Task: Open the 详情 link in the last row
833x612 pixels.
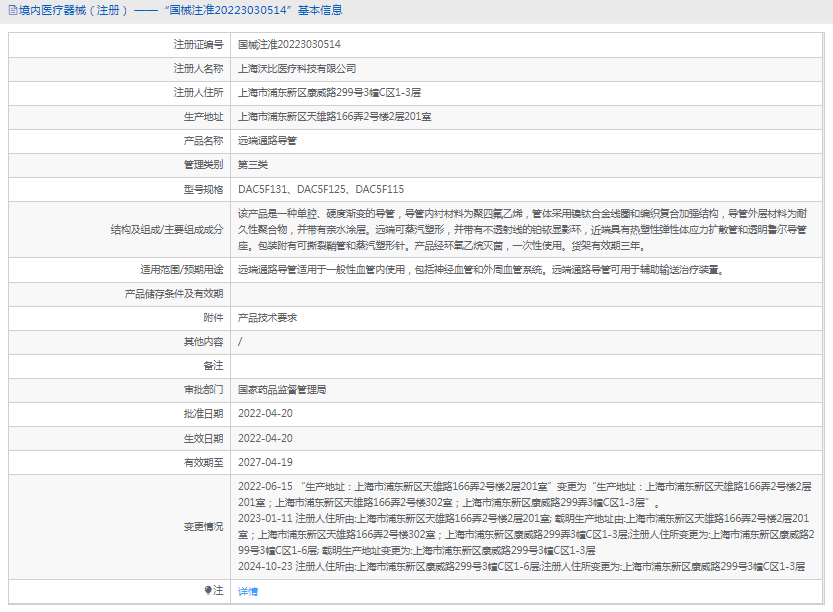Action: click(x=248, y=591)
